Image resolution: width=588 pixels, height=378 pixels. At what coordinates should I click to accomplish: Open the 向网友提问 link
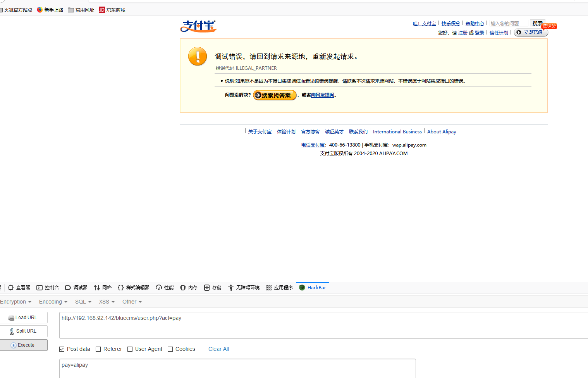point(323,95)
